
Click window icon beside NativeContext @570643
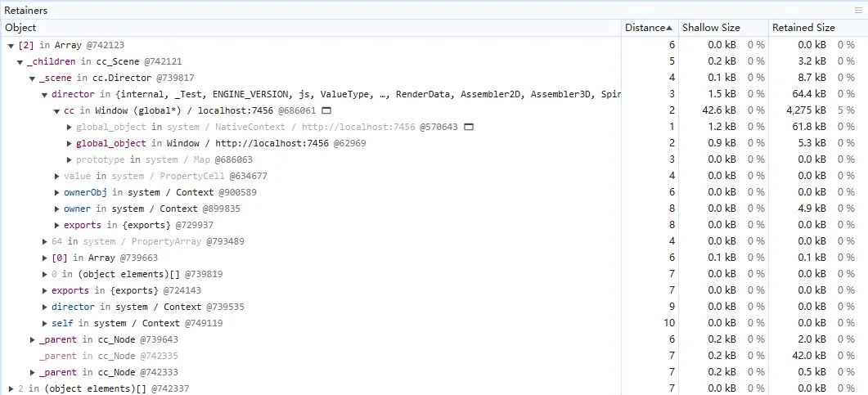pos(469,127)
